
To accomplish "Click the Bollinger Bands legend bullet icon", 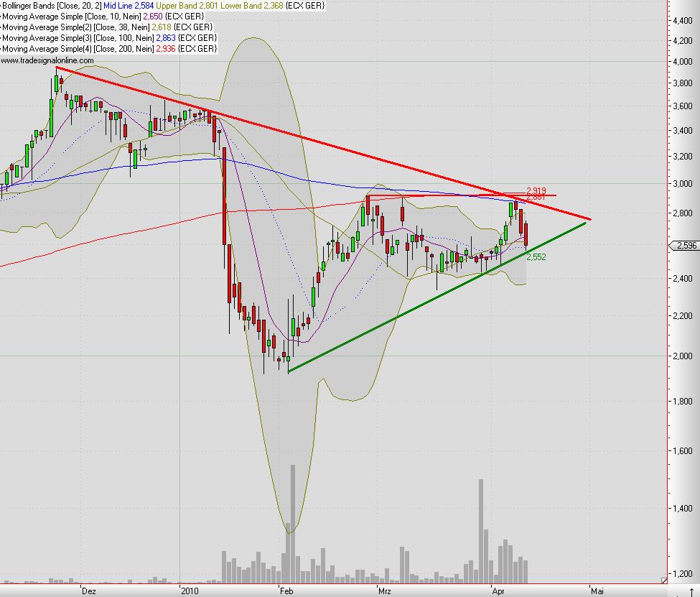I will pyautogui.click(x=1, y=5).
